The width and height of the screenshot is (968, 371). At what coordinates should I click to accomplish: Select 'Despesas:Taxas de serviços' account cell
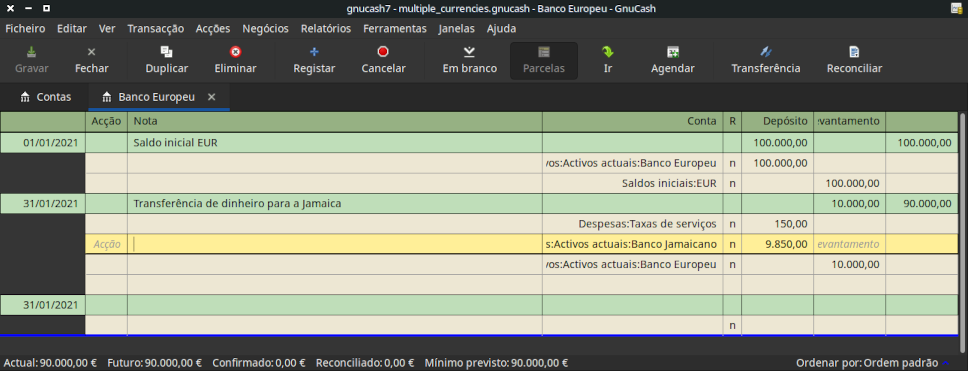[632, 224]
